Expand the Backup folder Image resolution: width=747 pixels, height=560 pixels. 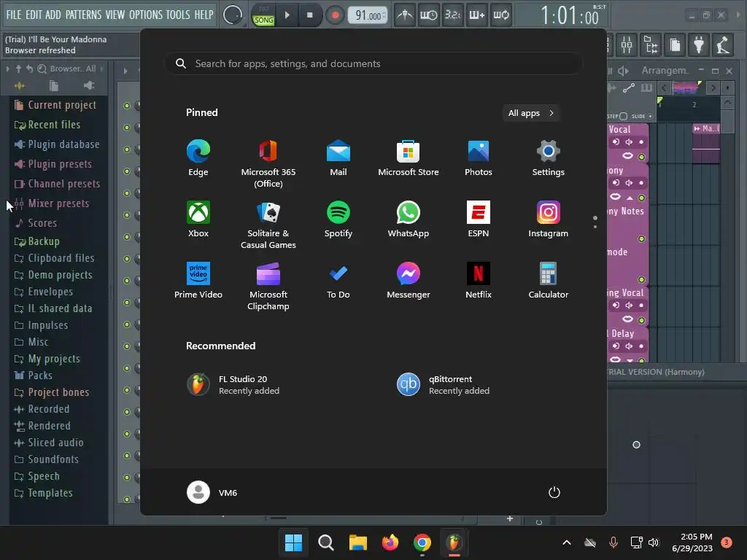[36, 241]
